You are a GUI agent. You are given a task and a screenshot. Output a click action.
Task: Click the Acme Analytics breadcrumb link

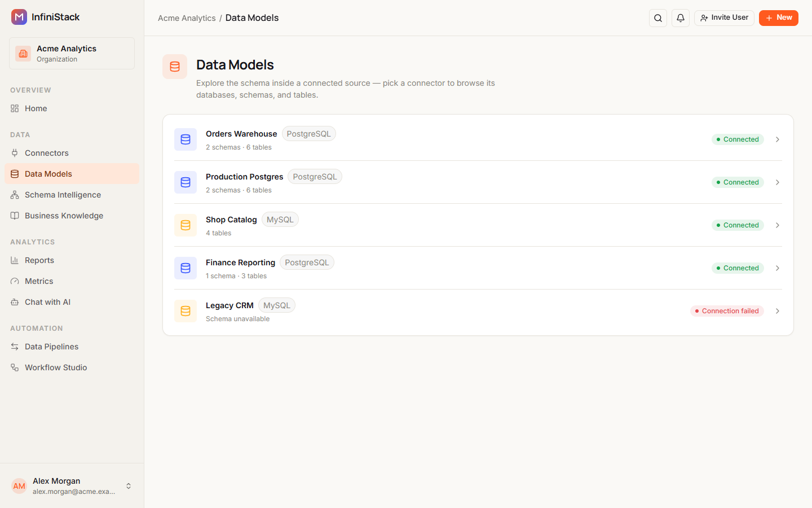[x=187, y=18]
